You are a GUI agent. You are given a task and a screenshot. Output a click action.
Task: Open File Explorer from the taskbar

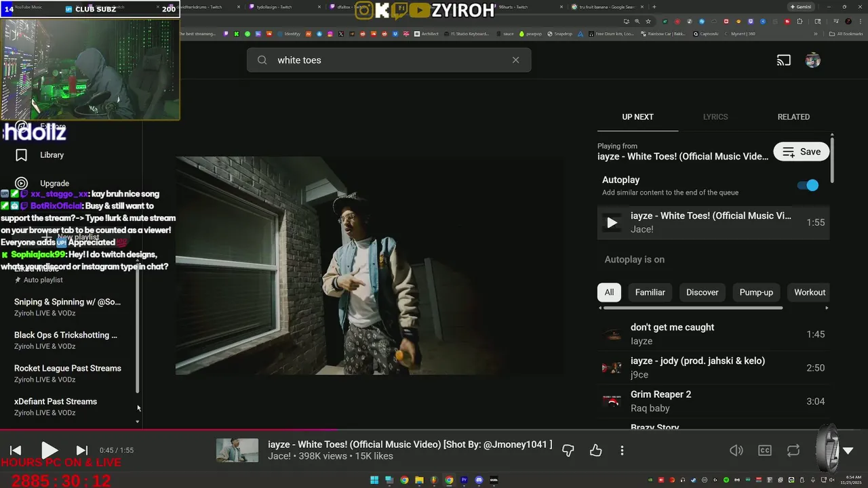coord(419,480)
